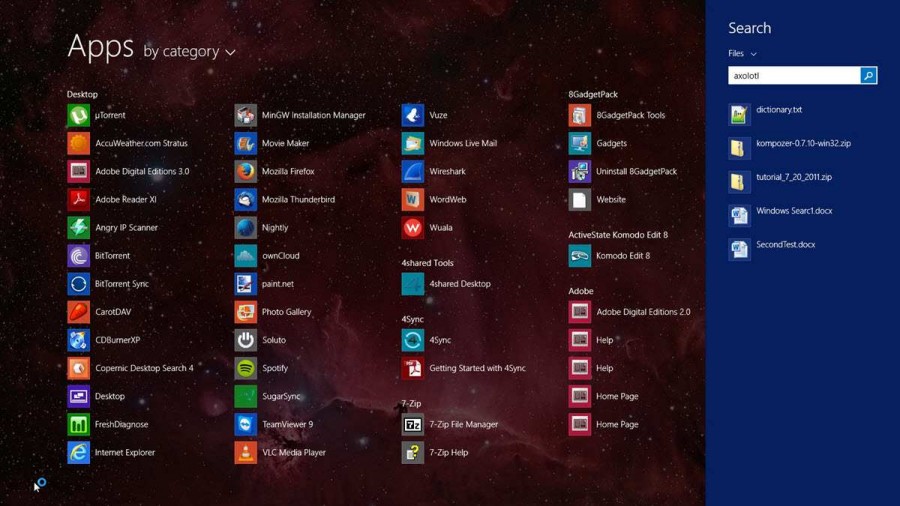Open Copernic Desktop Search 4 icon
This screenshot has height=506, width=900.
tap(79, 368)
